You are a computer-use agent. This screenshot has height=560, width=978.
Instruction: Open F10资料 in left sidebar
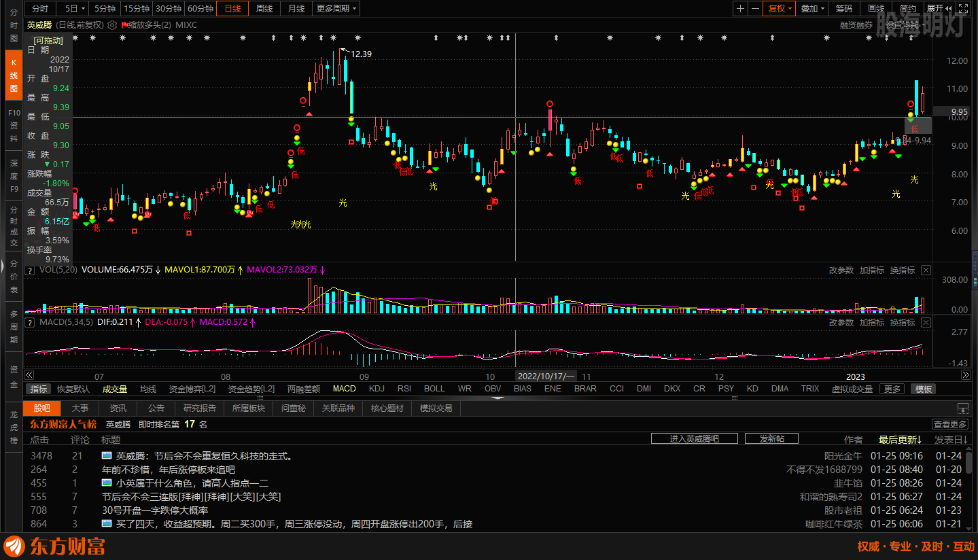click(14, 125)
